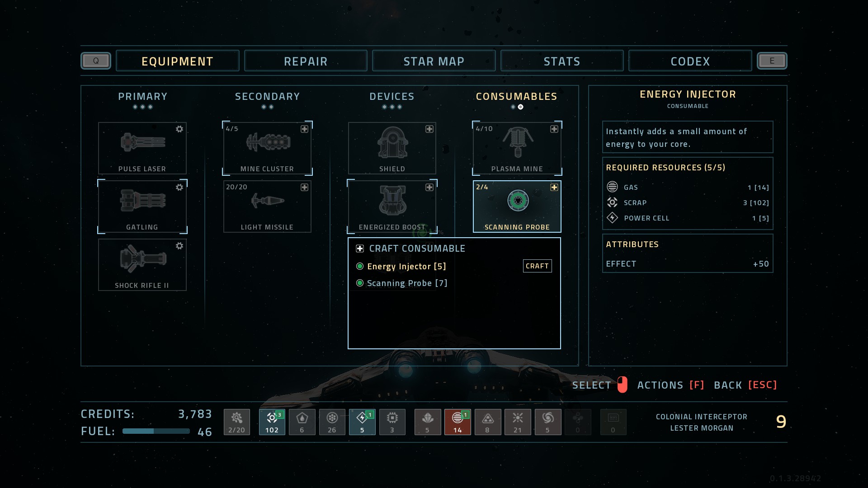Open the Repair tab
Image resolution: width=868 pixels, height=488 pixels.
(x=306, y=61)
